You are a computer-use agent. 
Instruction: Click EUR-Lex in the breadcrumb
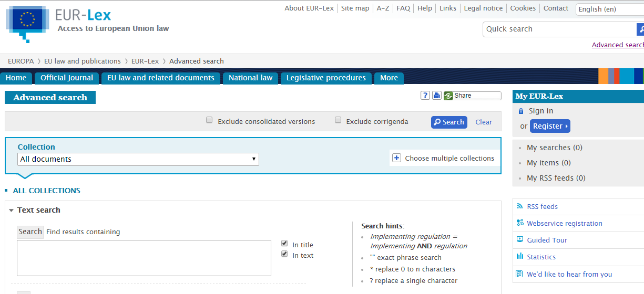point(145,61)
